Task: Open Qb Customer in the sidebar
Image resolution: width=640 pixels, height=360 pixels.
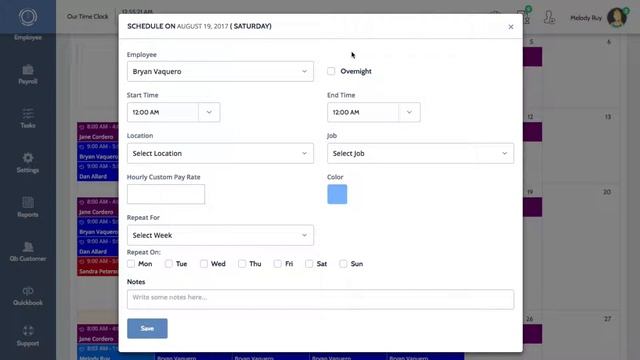Action: coord(28,251)
